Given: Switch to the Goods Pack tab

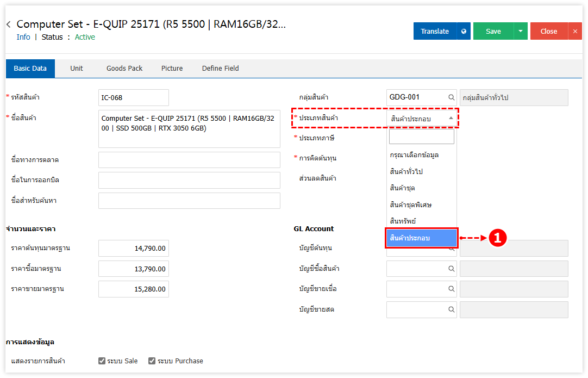Looking at the screenshot, I should 124,69.
